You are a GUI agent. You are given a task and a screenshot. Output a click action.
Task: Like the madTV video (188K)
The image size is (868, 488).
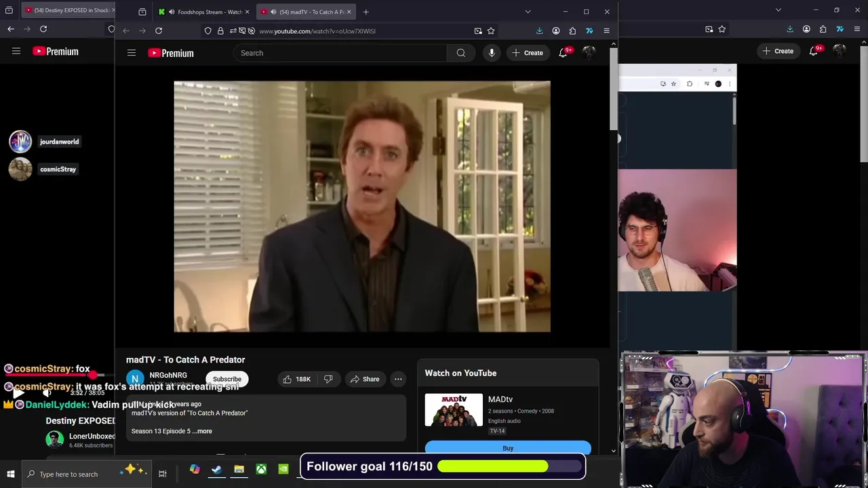coord(296,380)
